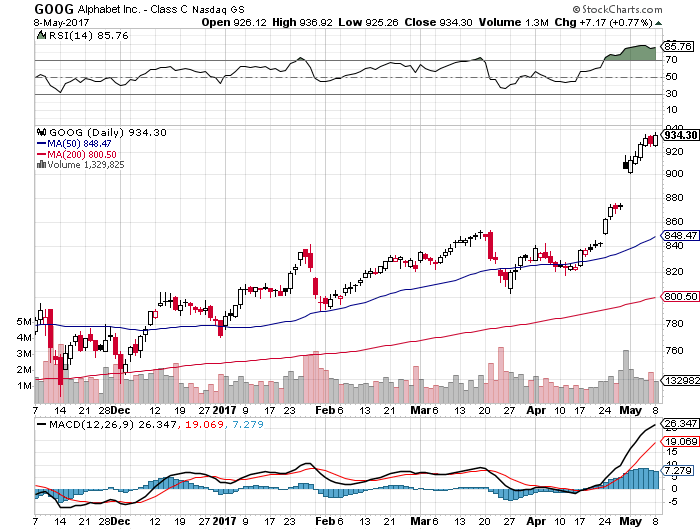Click 'May' on the MACD panel date axis
Image resolution: width=700 pixels, height=530 pixels.
(630, 521)
